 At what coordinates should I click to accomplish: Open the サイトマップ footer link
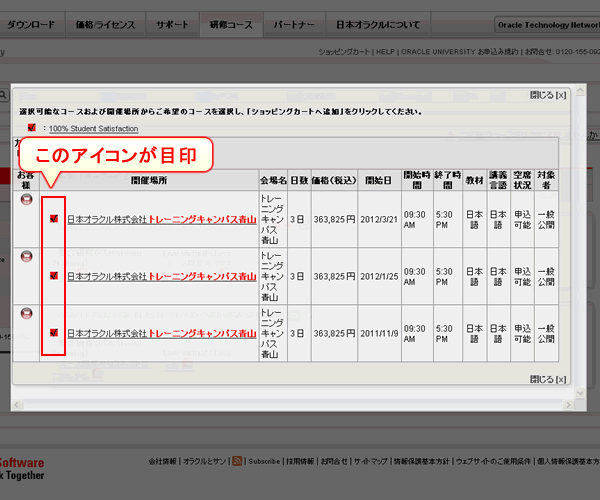click(370, 462)
